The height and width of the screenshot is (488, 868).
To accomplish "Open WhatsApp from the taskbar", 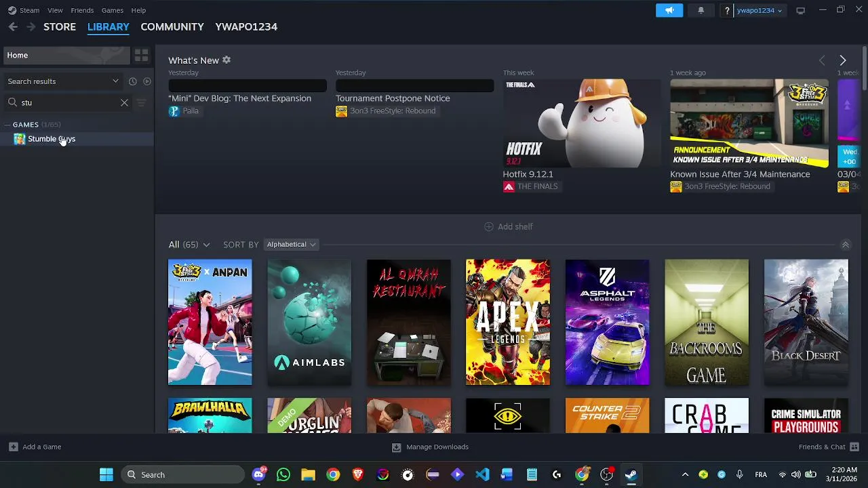I will click(x=283, y=474).
